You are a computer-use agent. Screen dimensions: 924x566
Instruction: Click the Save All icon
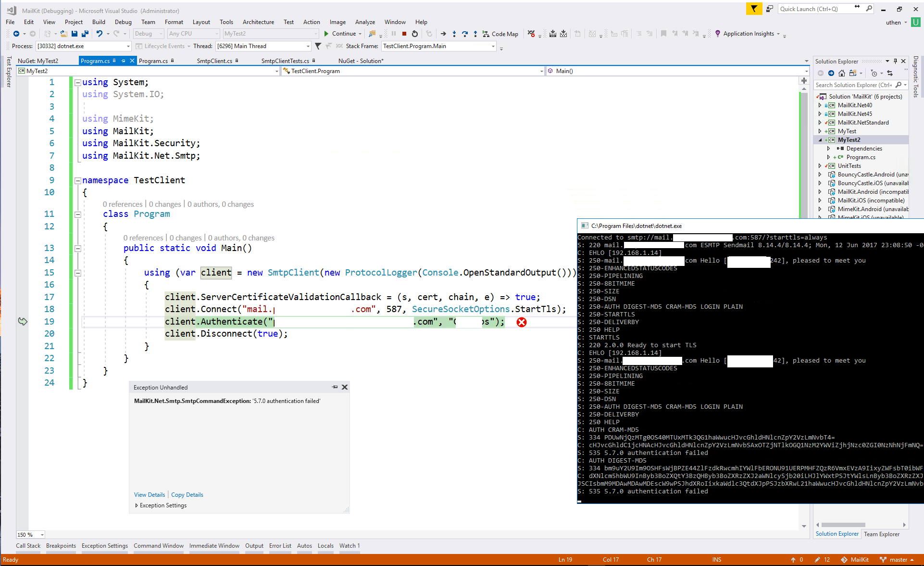click(85, 34)
